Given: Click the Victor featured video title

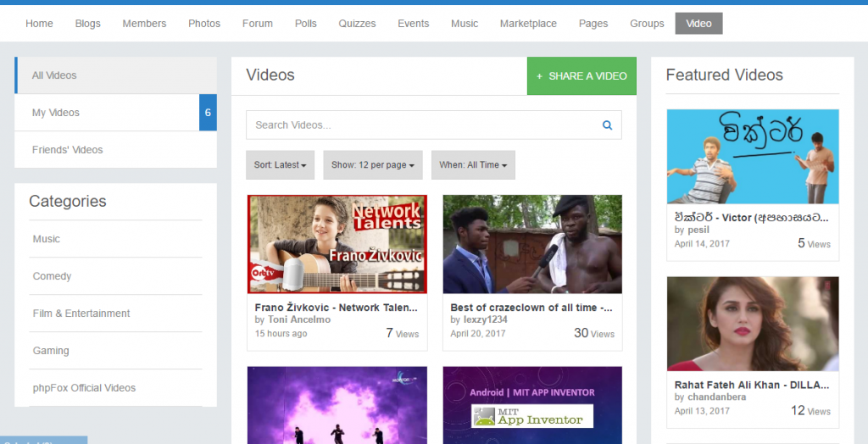Looking at the screenshot, I should 752,218.
